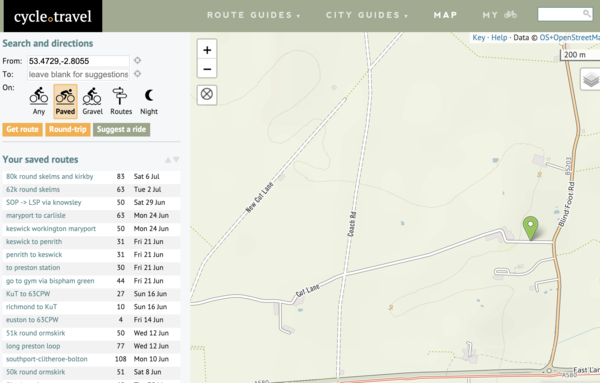Open the saved route maryport to carlisle
Screen dimensions: 600x383
coord(36,215)
